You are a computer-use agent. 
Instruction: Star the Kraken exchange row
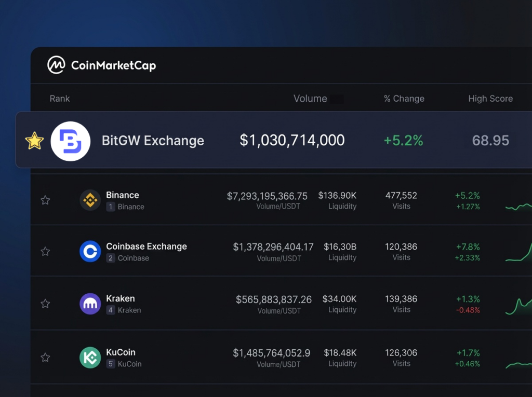tap(45, 304)
